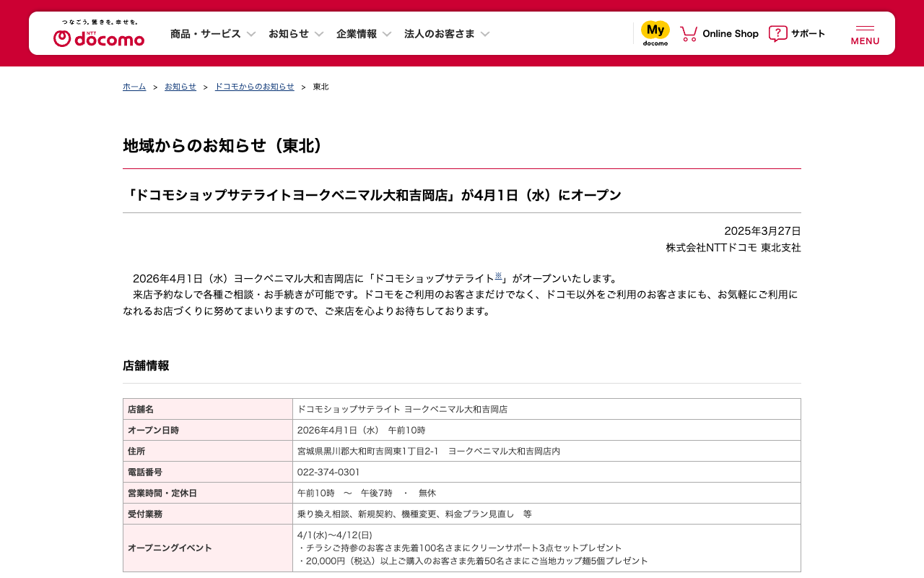924x578 pixels.
Task: Click the 住所 table header cell
Action: click(208, 451)
